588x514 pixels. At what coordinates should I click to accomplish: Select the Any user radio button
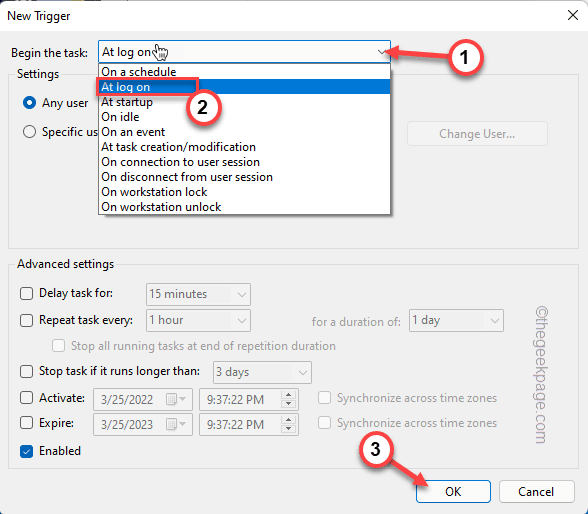point(29,102)
